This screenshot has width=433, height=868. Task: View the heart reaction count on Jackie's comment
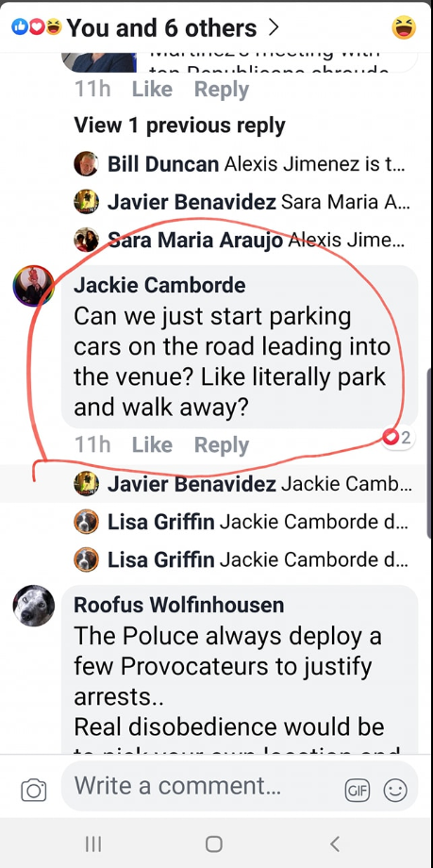click(398, 438)
